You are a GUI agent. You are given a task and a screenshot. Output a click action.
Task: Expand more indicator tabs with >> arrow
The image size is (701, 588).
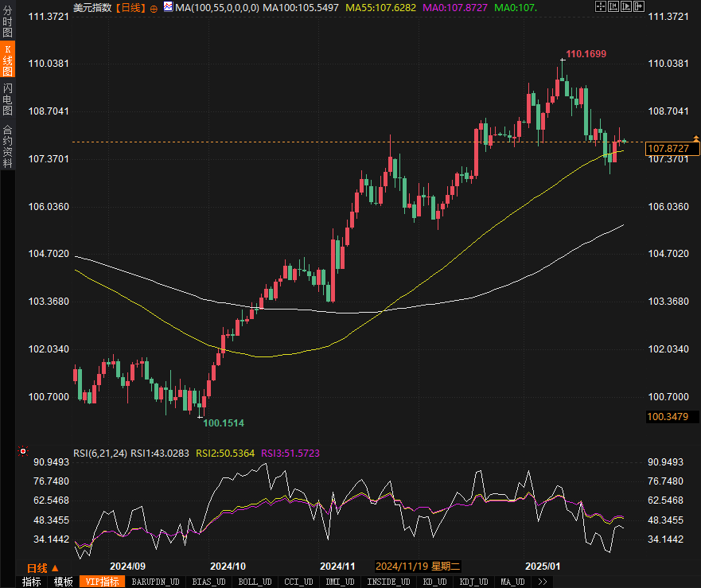(543, 582)
